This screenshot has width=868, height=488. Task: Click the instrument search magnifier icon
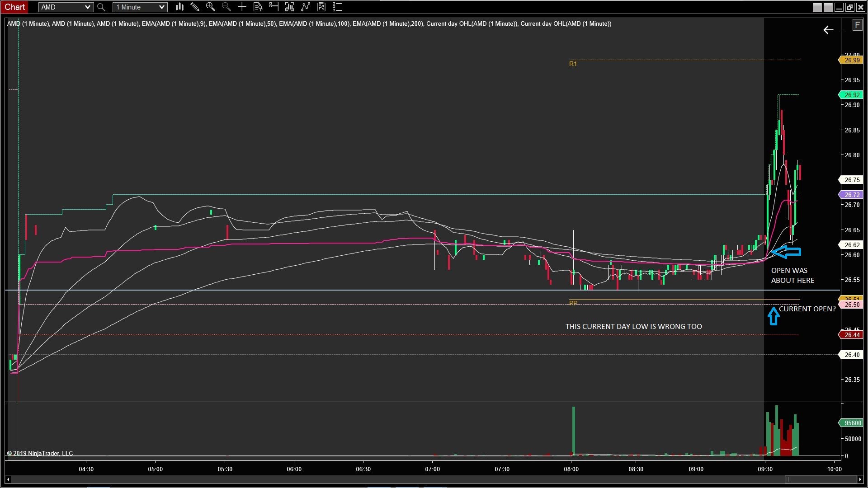(101, 7)
